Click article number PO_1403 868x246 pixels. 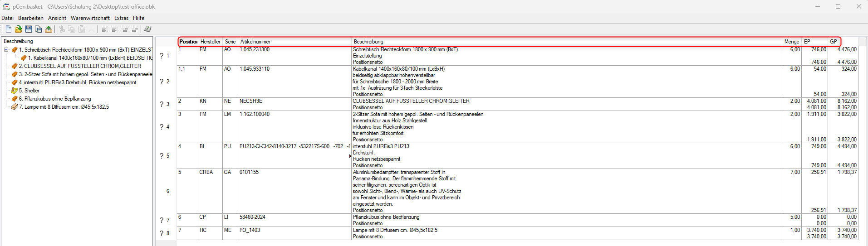coord(250,230)
